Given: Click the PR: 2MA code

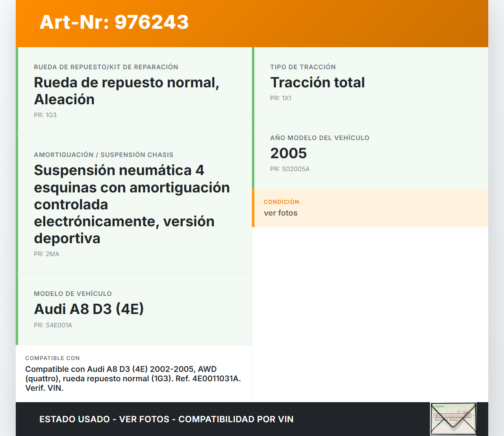Looking at the screenshot, I should click(x=46, y=254).
